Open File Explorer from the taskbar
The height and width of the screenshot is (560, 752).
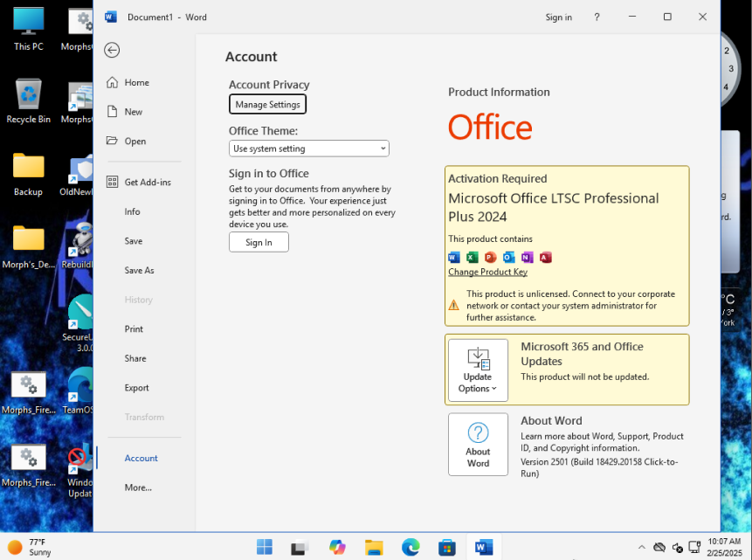pyautogui.click(x=374, y=547)
